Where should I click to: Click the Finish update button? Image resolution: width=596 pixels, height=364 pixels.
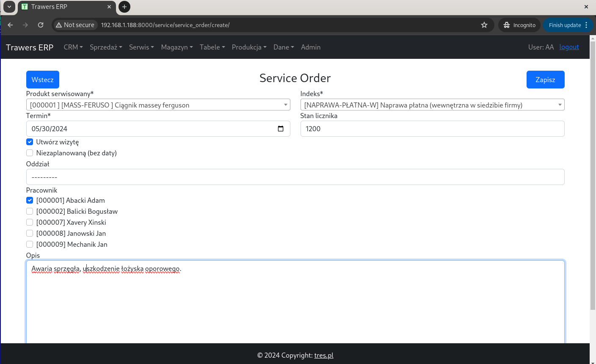[565, 25]
